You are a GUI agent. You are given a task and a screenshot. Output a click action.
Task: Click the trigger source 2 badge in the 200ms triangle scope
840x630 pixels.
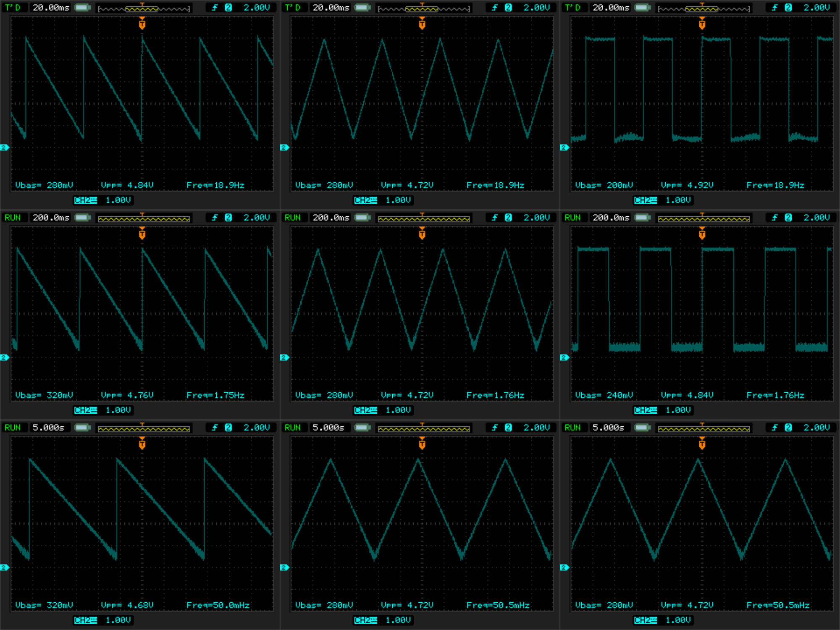508,218
